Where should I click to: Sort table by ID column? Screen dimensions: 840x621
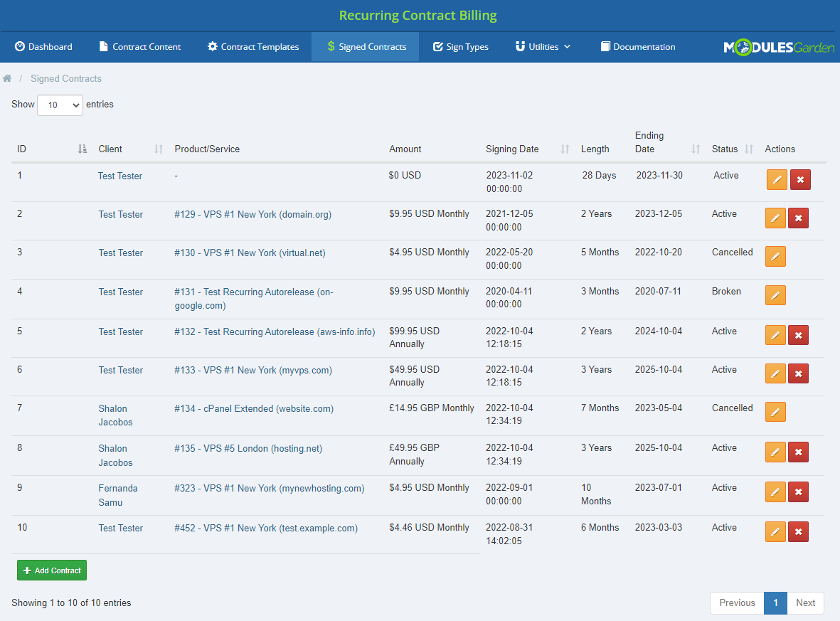pos(82,149)
